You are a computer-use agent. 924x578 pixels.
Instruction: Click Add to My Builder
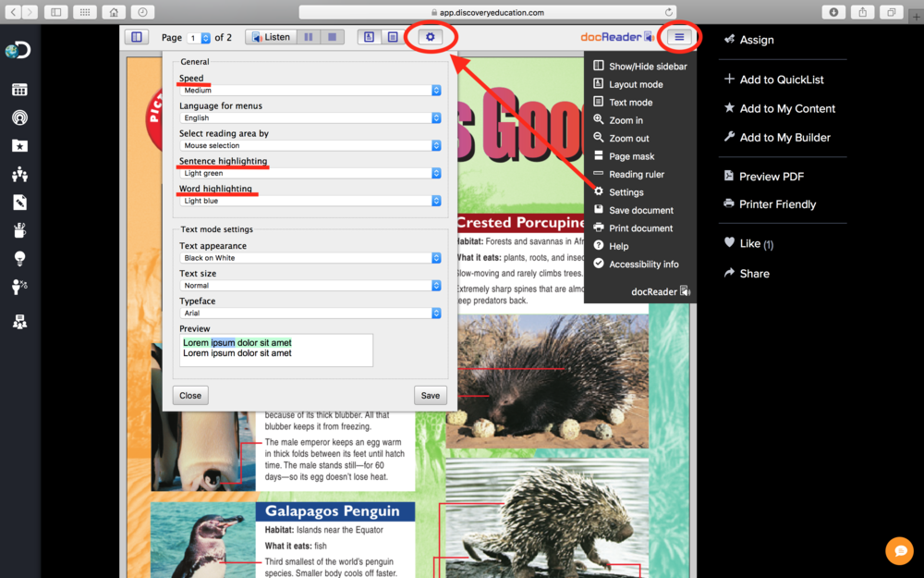[777, 138]
